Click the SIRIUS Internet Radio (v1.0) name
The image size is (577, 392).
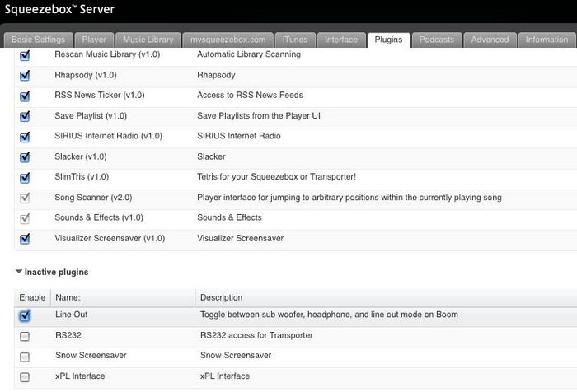click(x=108, y=136)
